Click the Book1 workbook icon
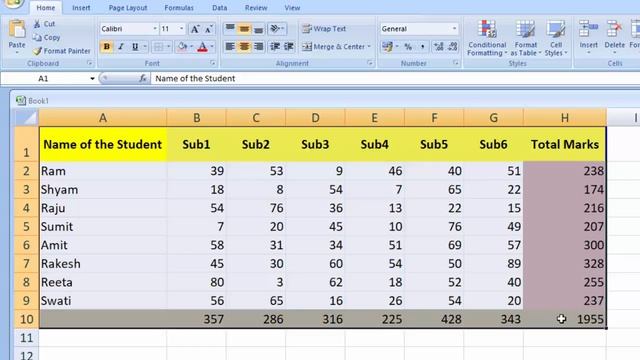The width and height of the screenshot is (640, 360). pyautogui.click(x=21, y=100)
